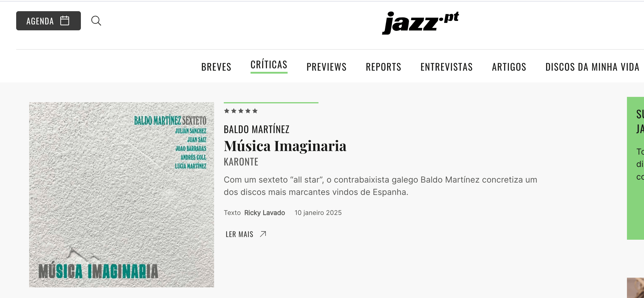Screen dimensions: 644x298
Task: Open the Reports menu item
Action: (x=383, y=67)
